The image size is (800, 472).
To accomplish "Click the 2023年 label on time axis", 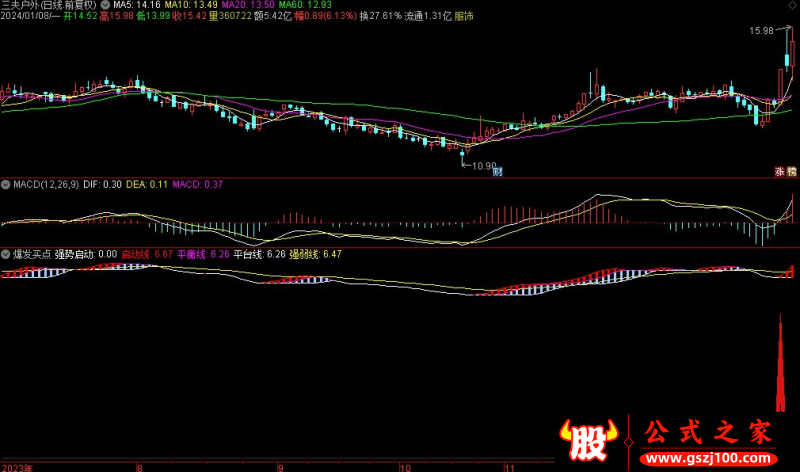I will click(x=16, y=468).
